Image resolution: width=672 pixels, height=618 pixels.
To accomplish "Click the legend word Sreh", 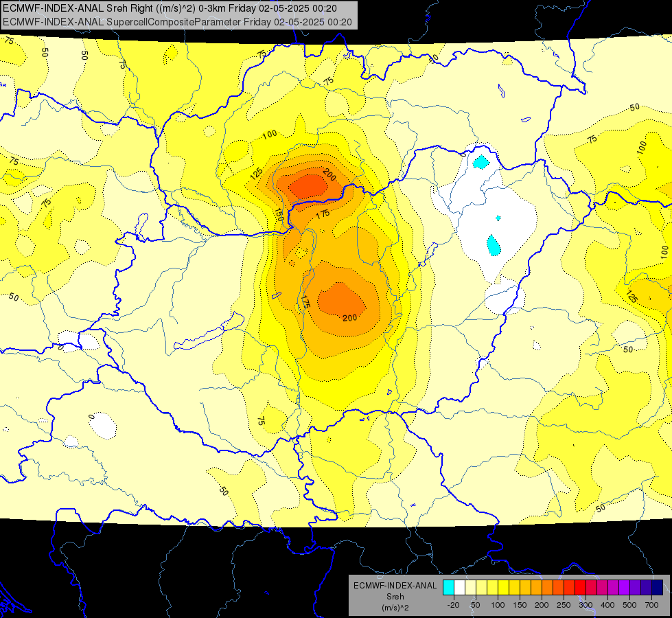I will [395, 597].
